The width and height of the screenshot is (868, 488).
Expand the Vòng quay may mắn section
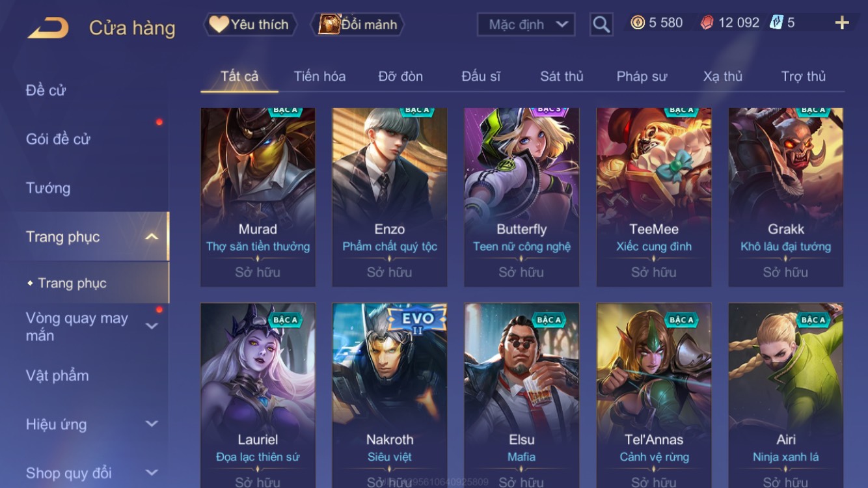[x=152, y=326]
